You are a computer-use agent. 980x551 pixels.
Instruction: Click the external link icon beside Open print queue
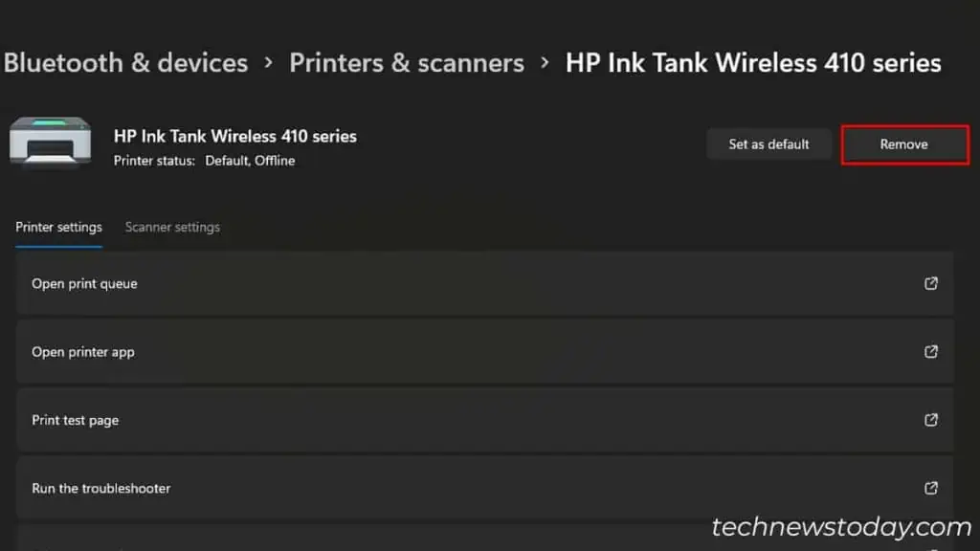coord(931,283)
